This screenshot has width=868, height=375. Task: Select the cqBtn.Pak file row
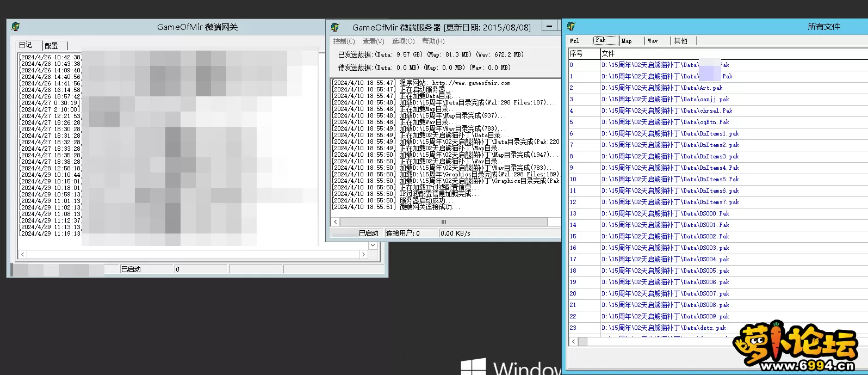click(718, 122)
